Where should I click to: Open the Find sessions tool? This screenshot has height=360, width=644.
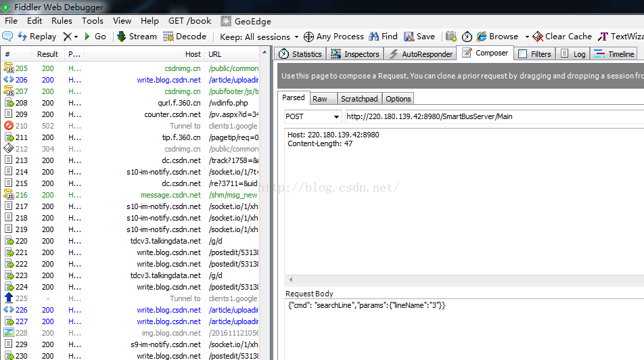(x=383, y=37)
